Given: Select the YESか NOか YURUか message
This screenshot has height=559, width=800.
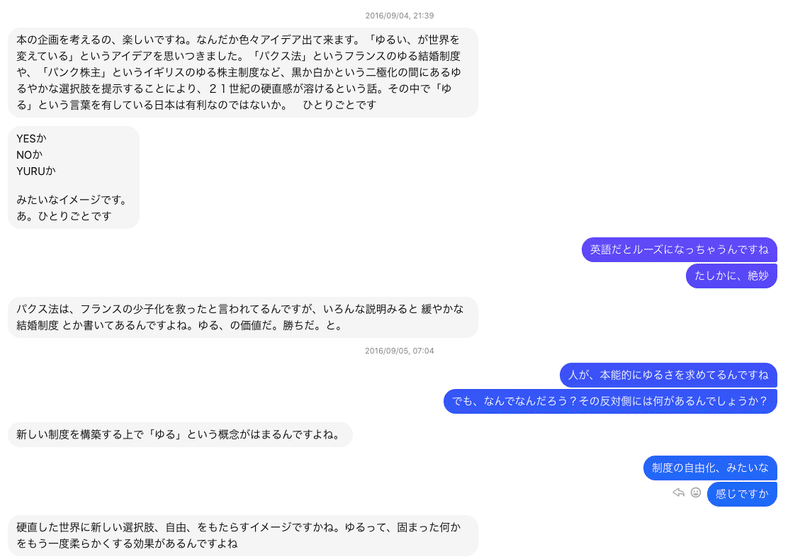Looking at the screenshot, I should point(73,177).
